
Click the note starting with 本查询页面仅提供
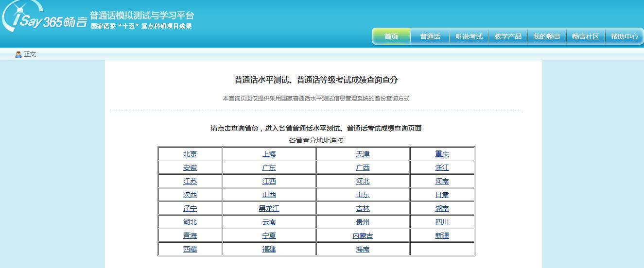[x=316, y=98]
